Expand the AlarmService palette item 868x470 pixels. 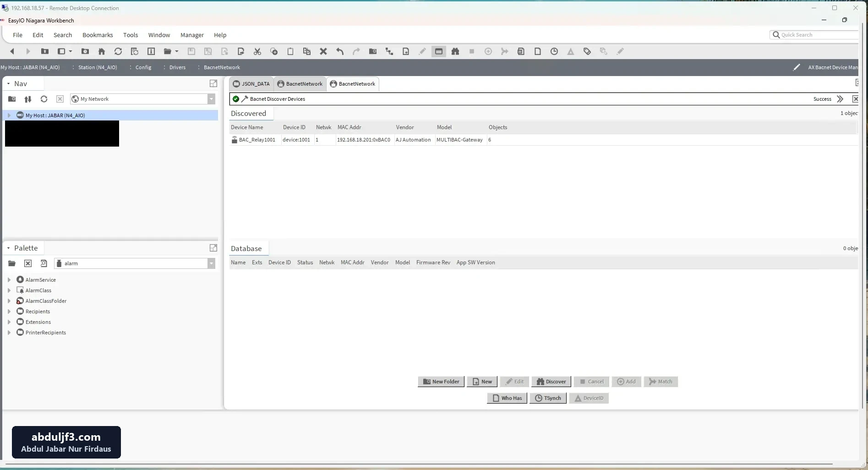coord(9,280)
